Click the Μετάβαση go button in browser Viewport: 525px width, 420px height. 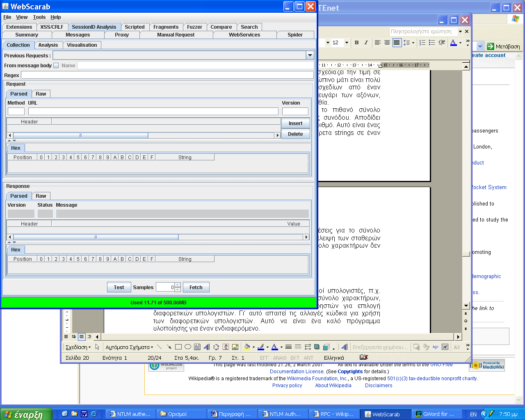point(503,46)
